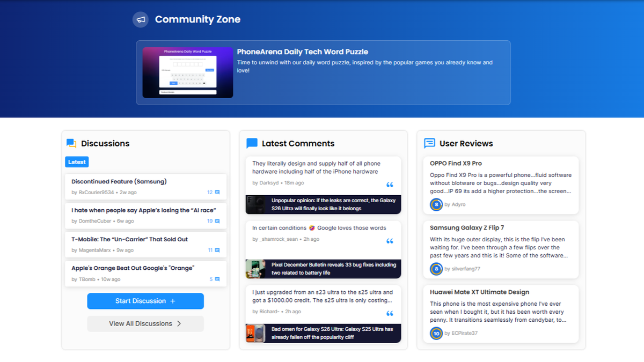Click the User Reviews panel icon
644x362 pixels.
pyautogui.click(x=429, y=143)
